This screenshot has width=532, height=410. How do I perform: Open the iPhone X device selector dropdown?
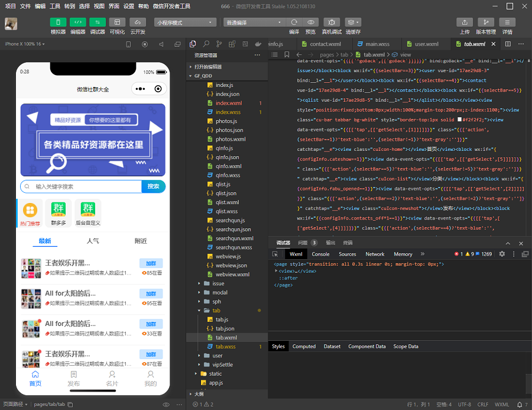[x=25, y=44]
